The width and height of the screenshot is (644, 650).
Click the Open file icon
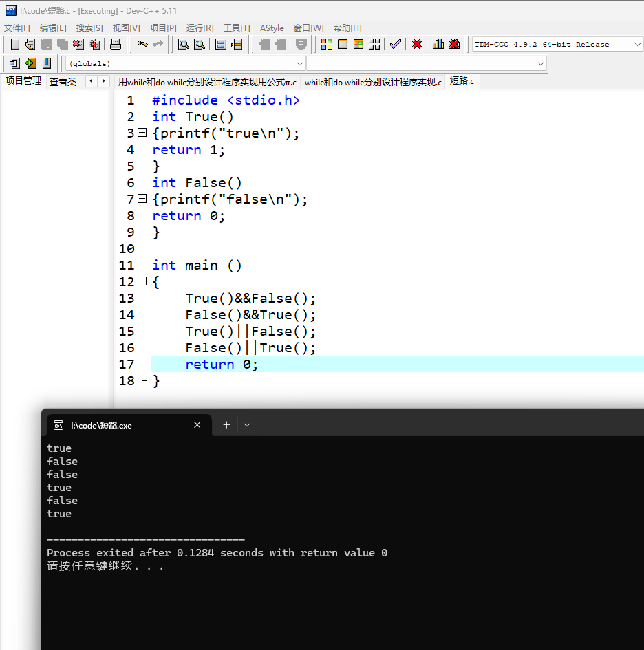point(30,44)
